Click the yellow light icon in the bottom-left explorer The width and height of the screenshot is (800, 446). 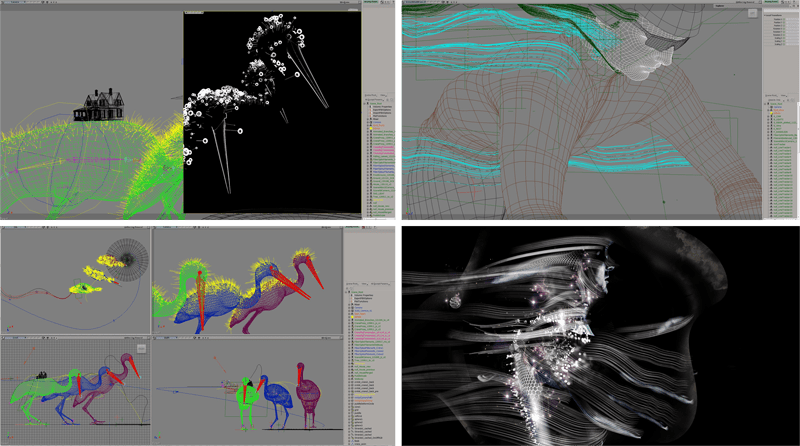click(352, 317)
